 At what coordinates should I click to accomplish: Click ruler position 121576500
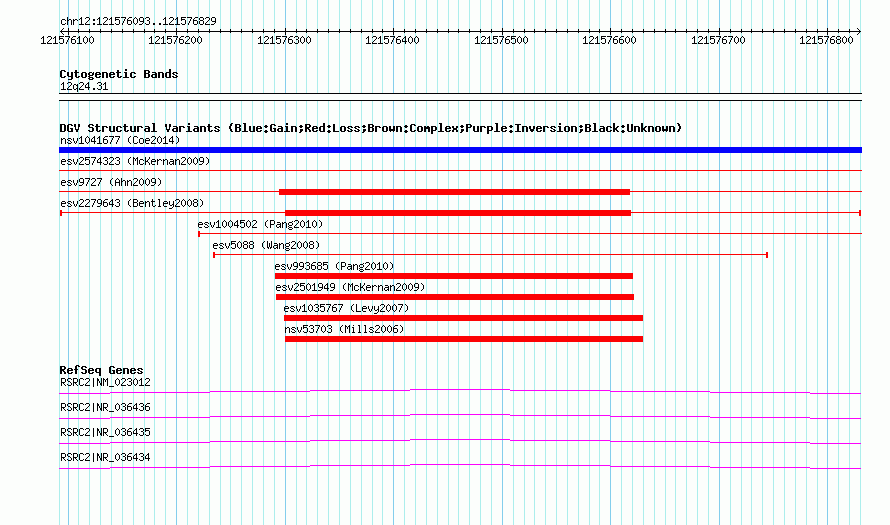(501, 40)
